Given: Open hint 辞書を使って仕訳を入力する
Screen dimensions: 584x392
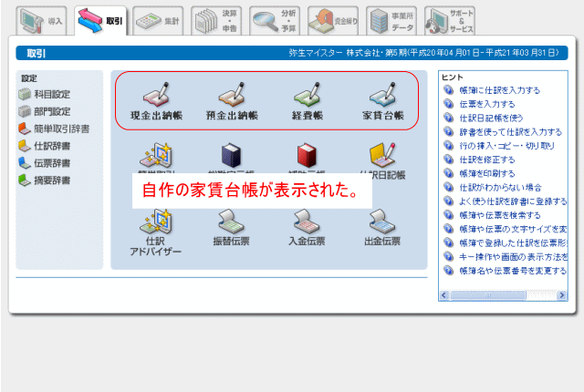Looking at the screenshot, I should pos(510,132).
